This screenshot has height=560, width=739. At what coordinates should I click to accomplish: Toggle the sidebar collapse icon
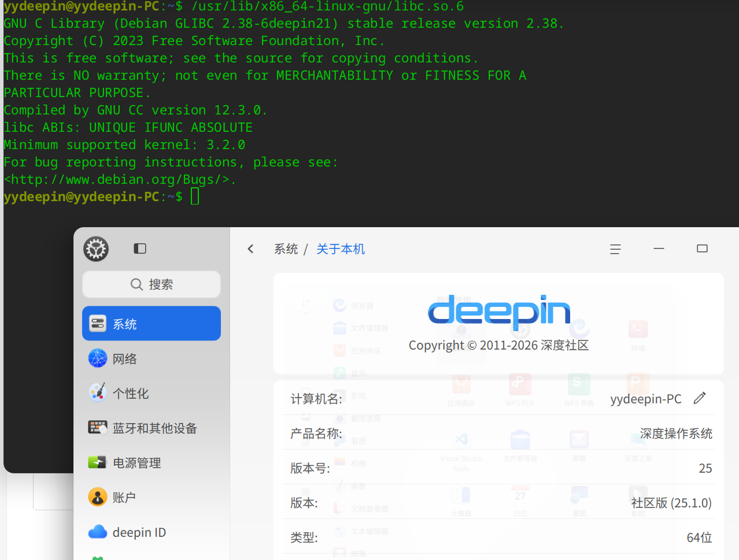[x=140, y=249]
